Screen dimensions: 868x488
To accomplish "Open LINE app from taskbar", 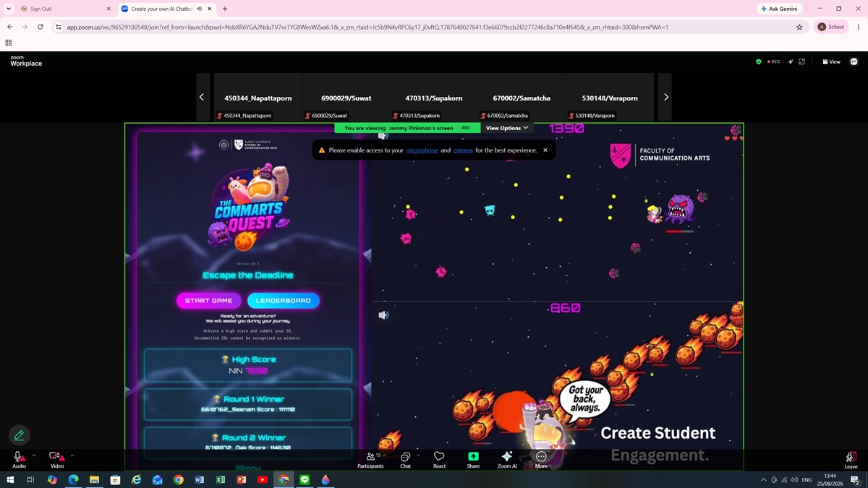I will (305, 479).
